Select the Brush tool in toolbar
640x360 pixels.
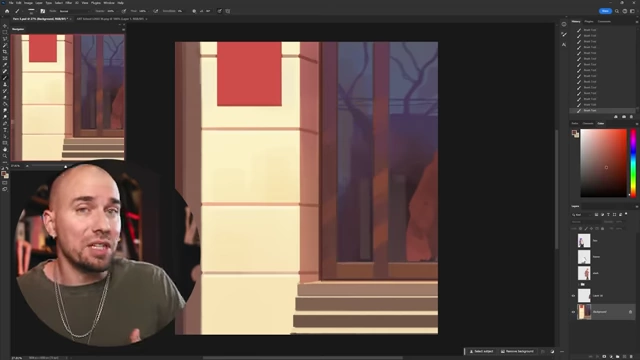click(x=5, y=78)
